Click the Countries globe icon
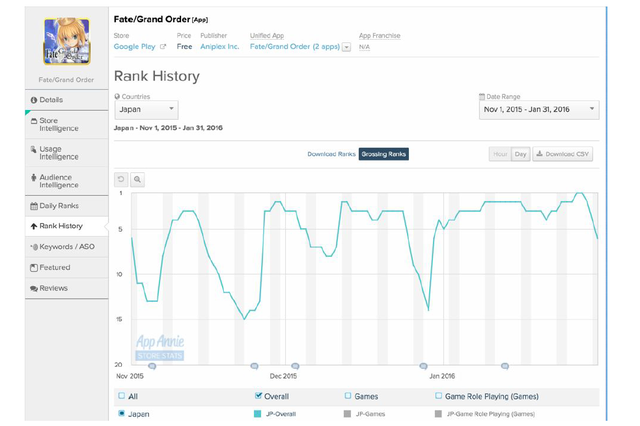 (x=118, y=96)
